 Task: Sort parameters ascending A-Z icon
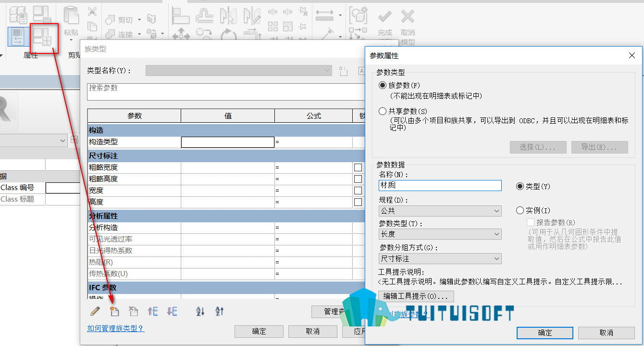(200, 311)
